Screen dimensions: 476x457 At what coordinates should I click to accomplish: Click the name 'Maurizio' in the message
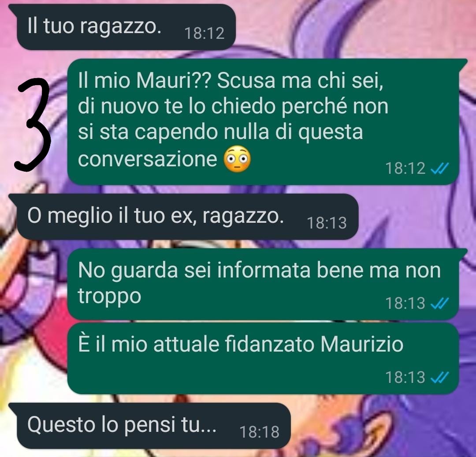click(x=362, y=344)
